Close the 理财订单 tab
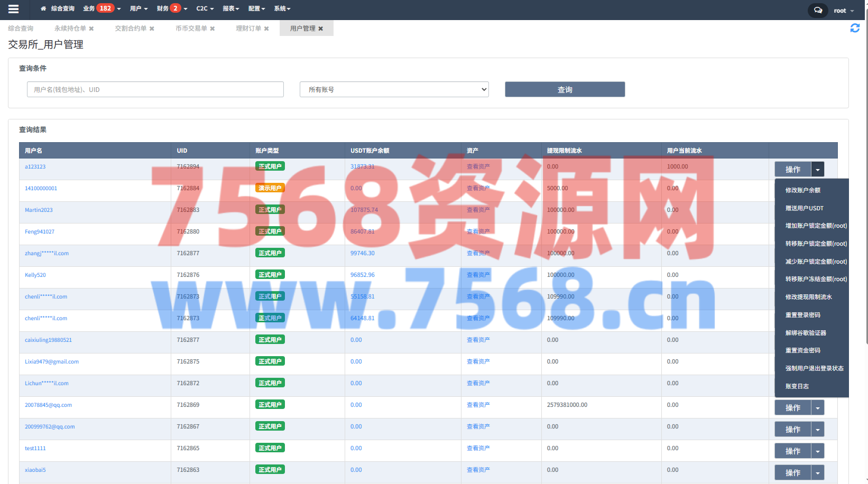The height and width of the screenshot is (484, 868). (266, 29)
